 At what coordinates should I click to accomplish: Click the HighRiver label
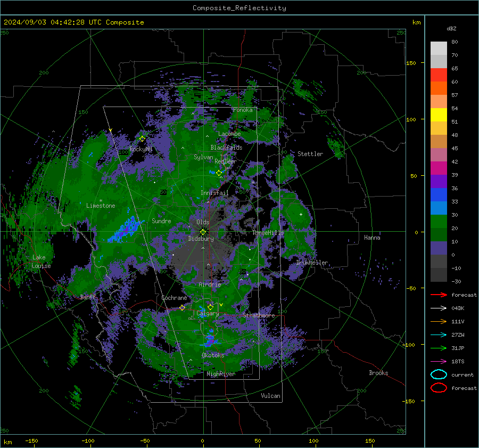pos(220,374)
